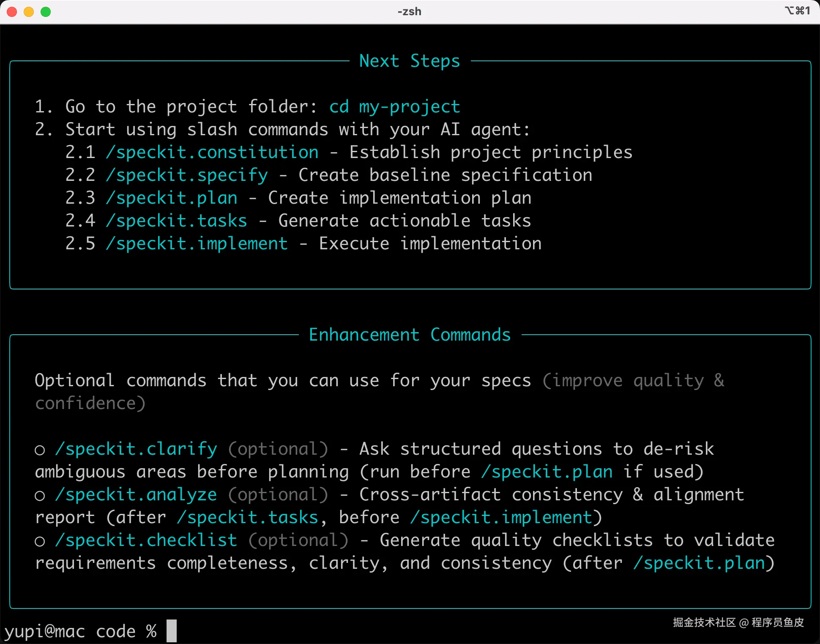Click the keyboard shortcut indicator in title bar
Image resolution: width=820 pixels, height=644 pixels.
coord(797,11)
